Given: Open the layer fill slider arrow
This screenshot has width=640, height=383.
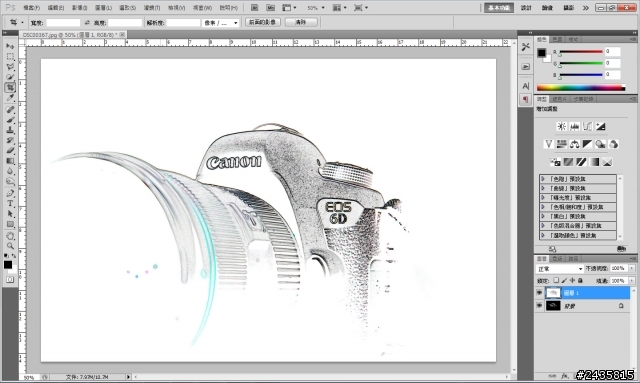Looking at the screenshot, I should click(632, 281).
